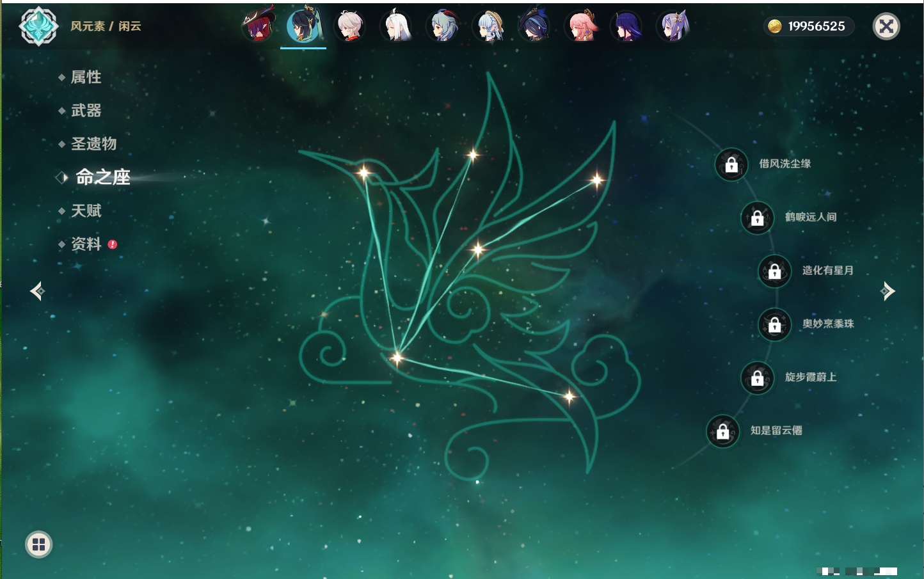The height and width of the screenshot is (579, 924).
Task: Open the locked 知是留云僊 constellation node
Action: 723,432
